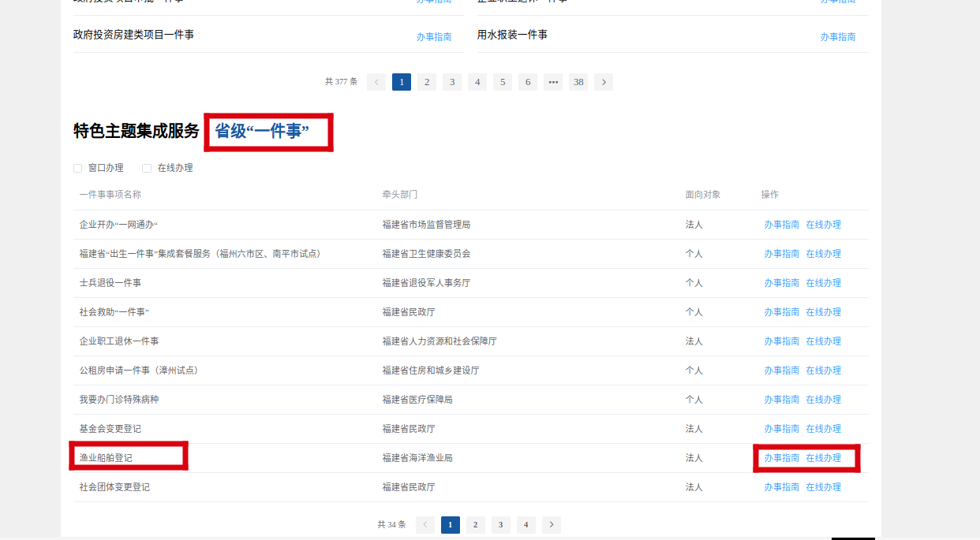
Task: Start 在线办理 for 公租房申请一件事
Action: [824, 371]
